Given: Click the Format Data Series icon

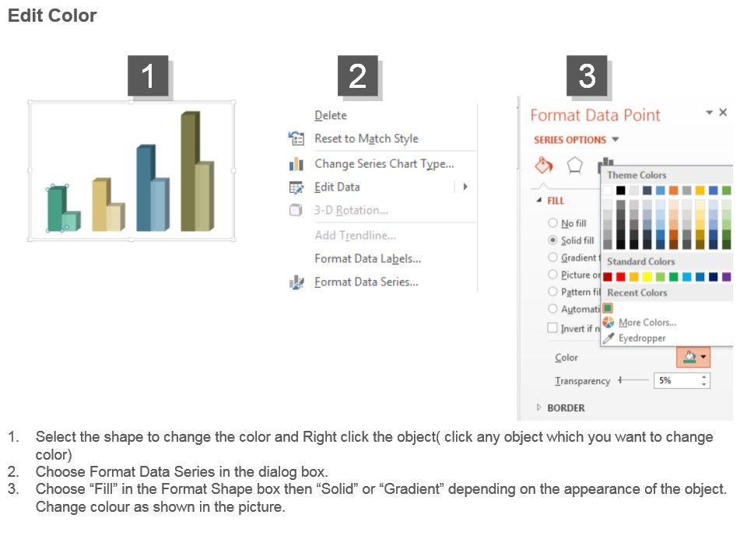Looking at the screenshot, I should click(x=296, y=282).
